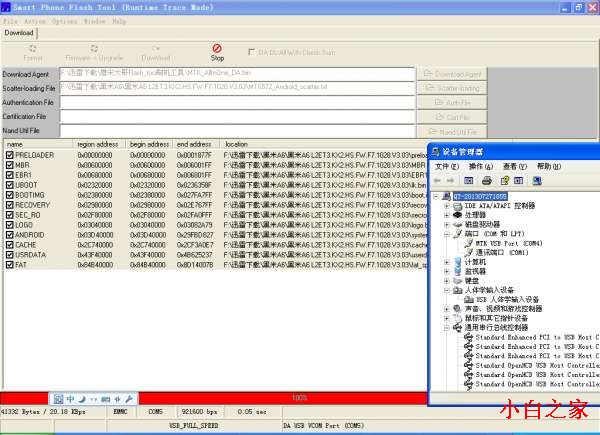Click Forward arrow in Device Manager toolbar
This screenshot has width=600, height=435.
tap(451, 180)
